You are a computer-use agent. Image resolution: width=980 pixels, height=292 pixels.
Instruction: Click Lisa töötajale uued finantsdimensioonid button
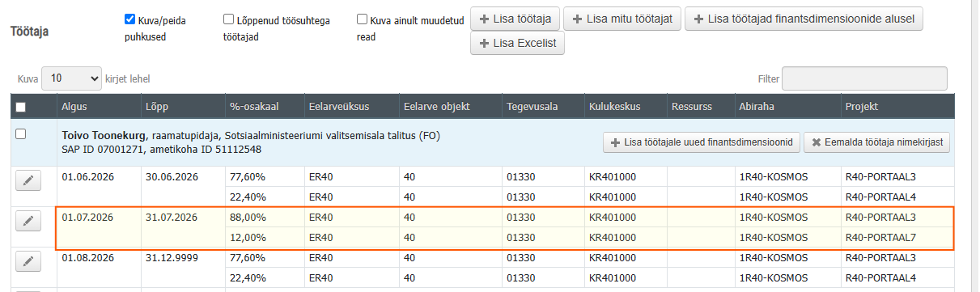point(702,142)
